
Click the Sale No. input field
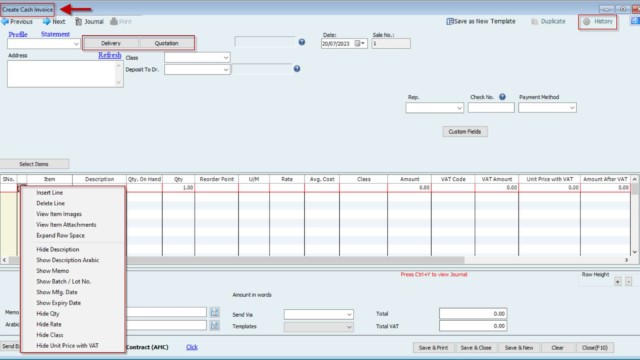(391, 44)
